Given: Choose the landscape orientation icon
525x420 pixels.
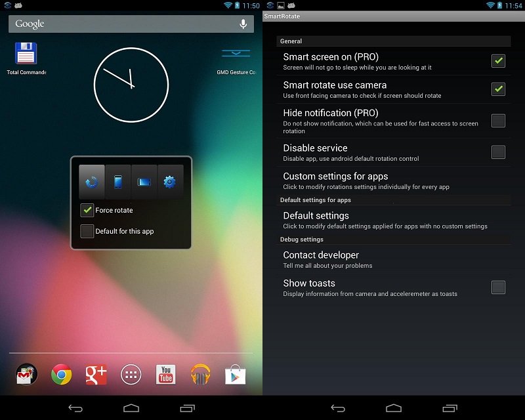Looking at the screenshot, I should (x=144, y=182).
